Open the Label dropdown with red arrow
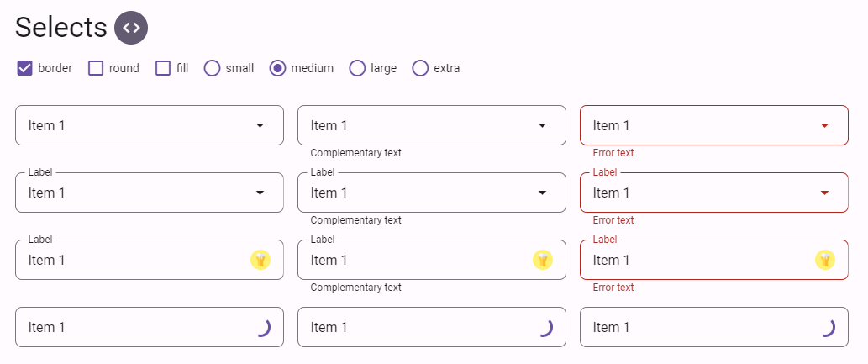The height and width of the screenshot is (364, 868). tap(714, 193)
